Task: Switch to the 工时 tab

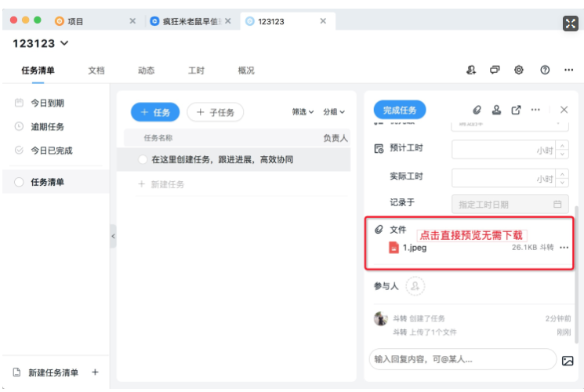Action: click(x=196, y=71)
